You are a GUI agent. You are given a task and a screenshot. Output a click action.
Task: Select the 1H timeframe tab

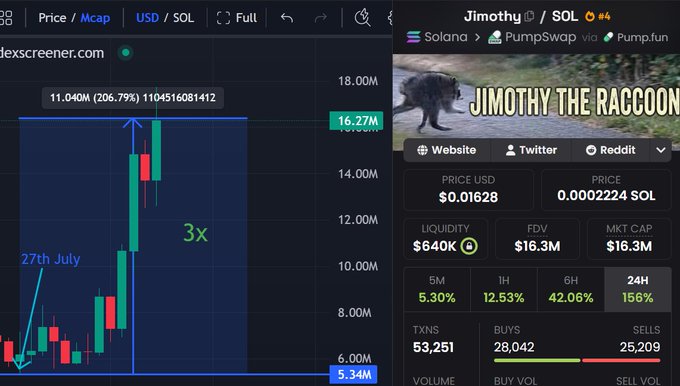503,289
